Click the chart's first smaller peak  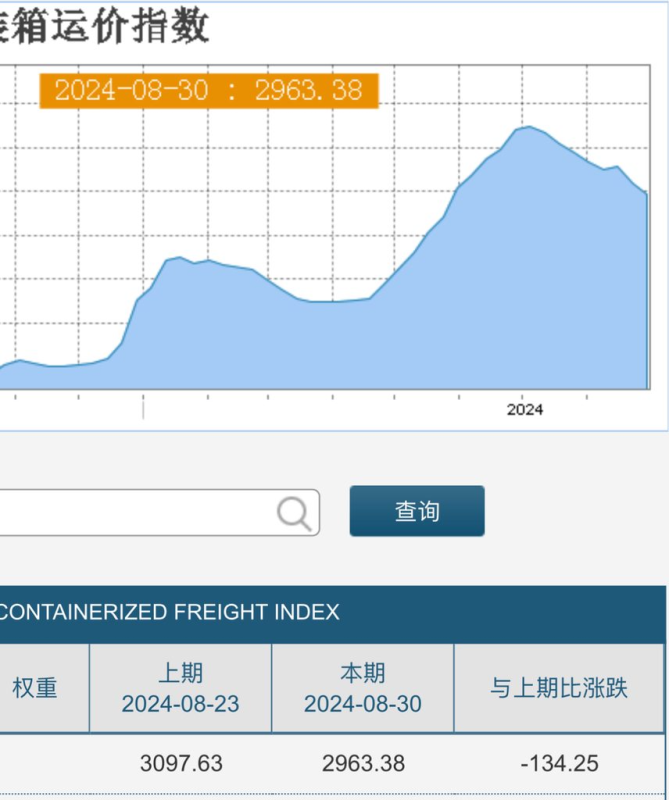[178, 258]
